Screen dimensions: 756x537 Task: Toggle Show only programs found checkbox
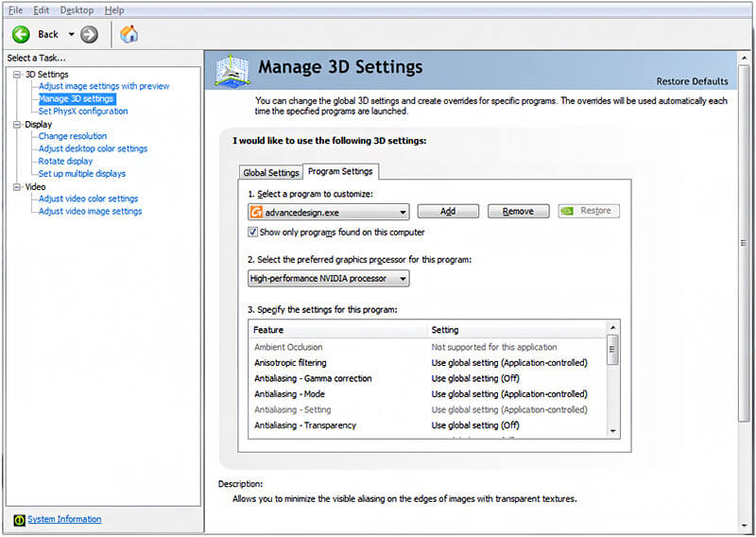click(x=252, y=232)
